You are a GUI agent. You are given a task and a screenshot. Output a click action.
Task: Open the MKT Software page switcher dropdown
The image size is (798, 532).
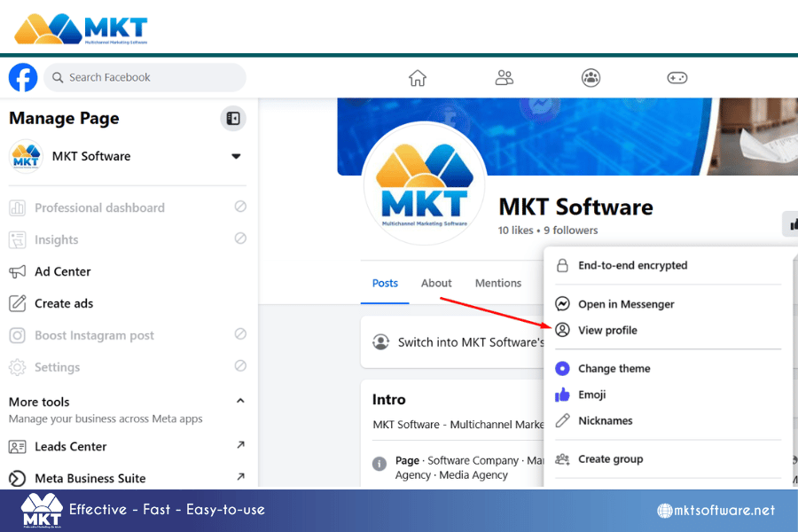(236, 156)
